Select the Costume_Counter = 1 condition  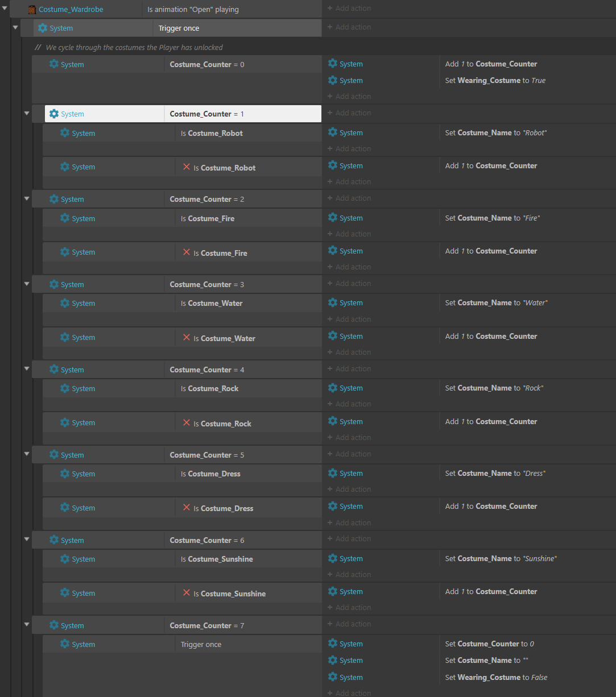pyautogui.click(x=243, y=114)
